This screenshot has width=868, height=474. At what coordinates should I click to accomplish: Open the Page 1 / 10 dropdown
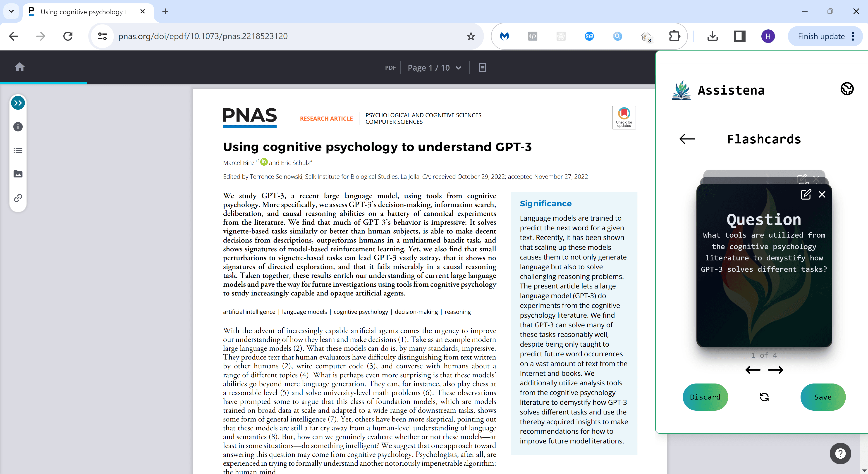434,68
